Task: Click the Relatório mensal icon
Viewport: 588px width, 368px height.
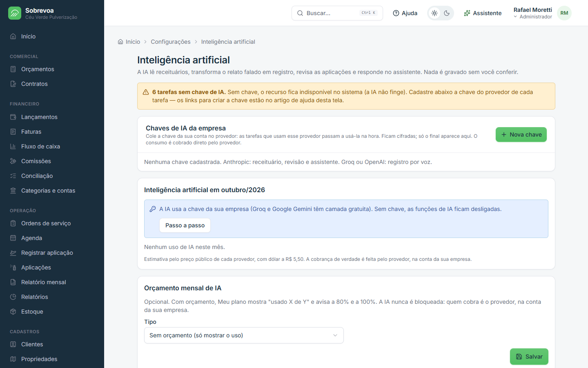Action: (x=13, y=282)
